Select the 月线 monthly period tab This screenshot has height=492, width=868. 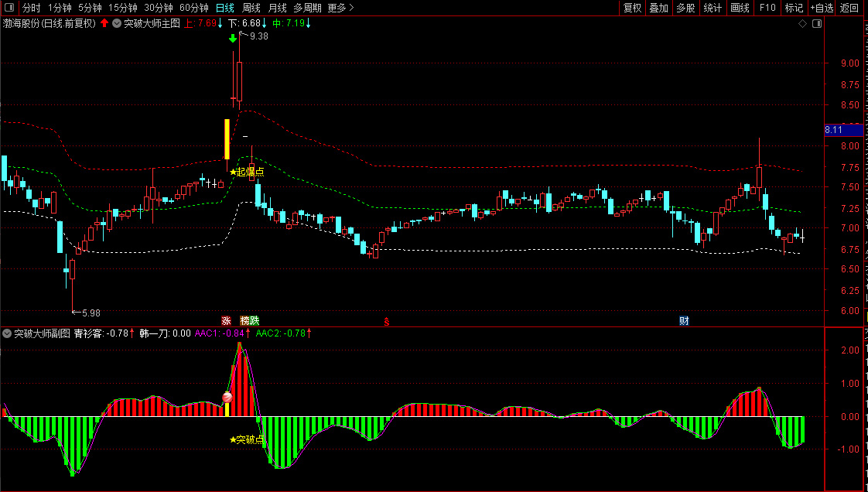(x=277, y=8)
